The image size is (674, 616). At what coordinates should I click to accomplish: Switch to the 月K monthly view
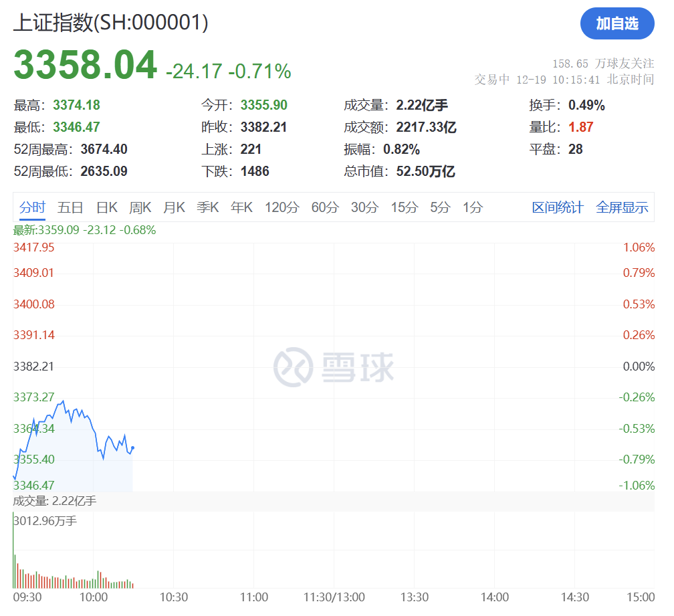pyautogui.click(x=174, y=207)
